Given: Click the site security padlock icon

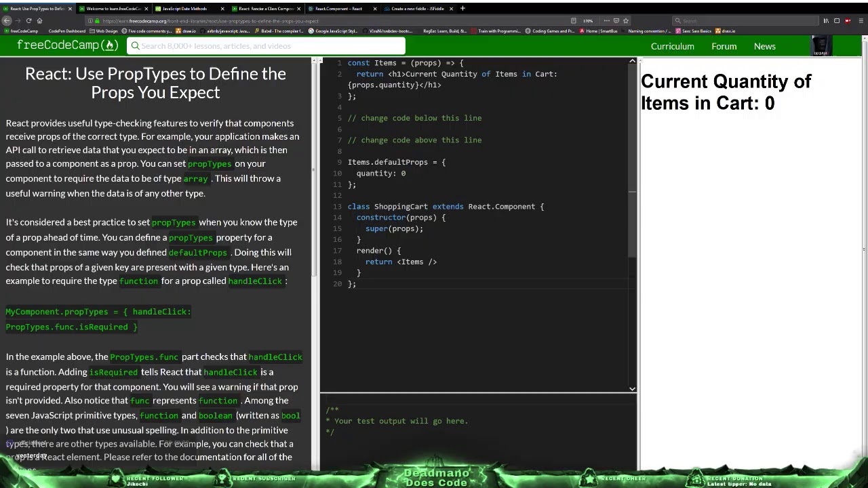Looking at the screenshot, I should (x=97, y=21).
